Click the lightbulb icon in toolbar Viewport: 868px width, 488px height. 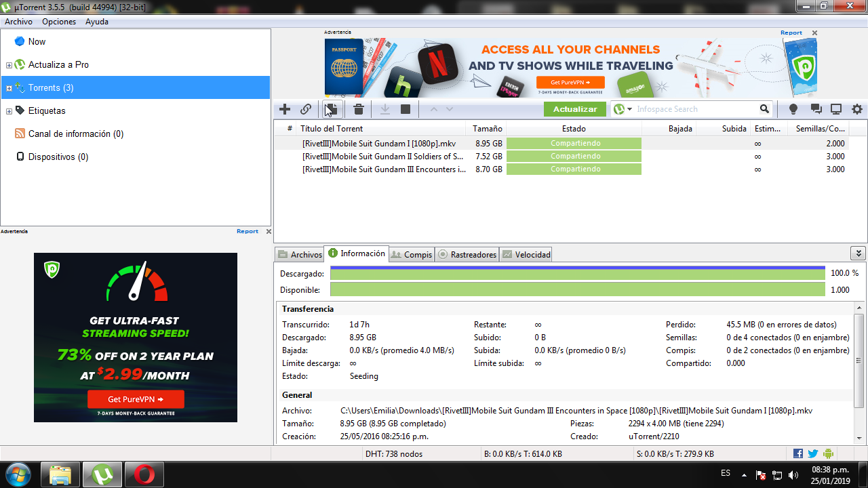(793, 109)
